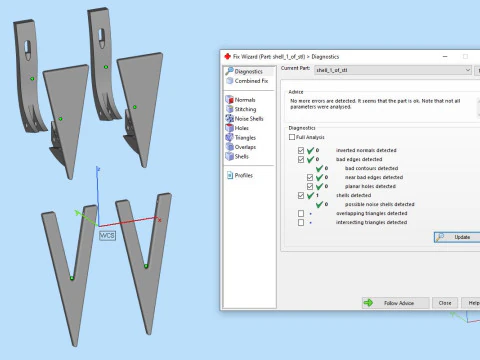
Task: Open the Normals fix icon
Action: tap(229, 99)
